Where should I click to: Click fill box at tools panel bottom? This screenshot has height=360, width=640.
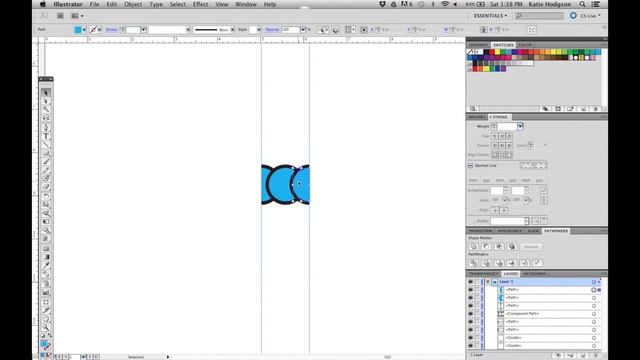coord(44,344)
